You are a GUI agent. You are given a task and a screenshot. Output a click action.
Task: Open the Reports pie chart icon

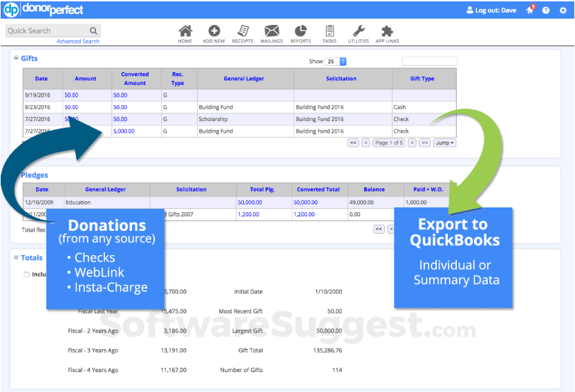point(301,31)
